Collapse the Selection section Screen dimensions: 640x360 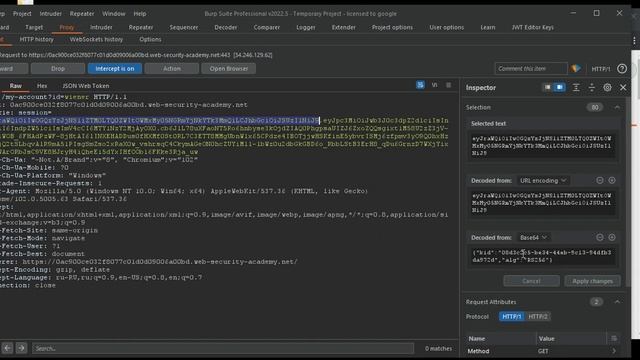pos(617,107)
